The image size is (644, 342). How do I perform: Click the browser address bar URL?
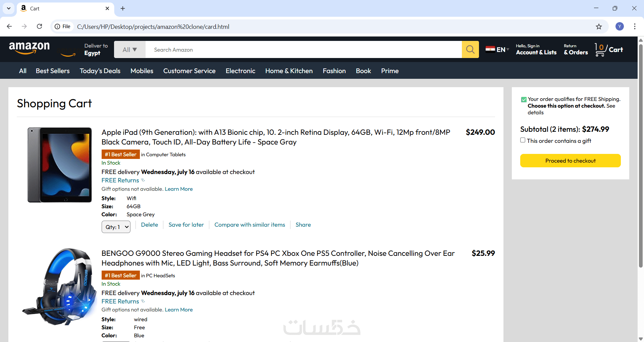pyautogui.click(x=153, y=26)
